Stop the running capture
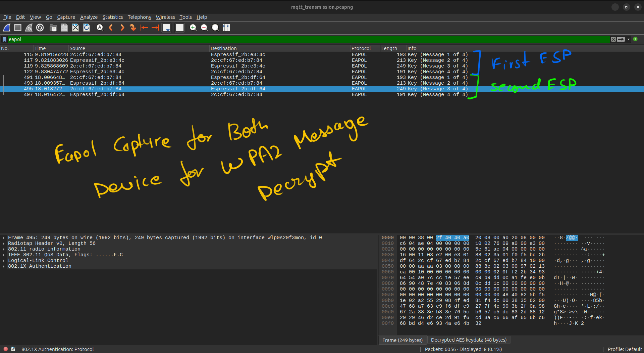Screen dimensions: 644x353 click(x=18, y=28)
